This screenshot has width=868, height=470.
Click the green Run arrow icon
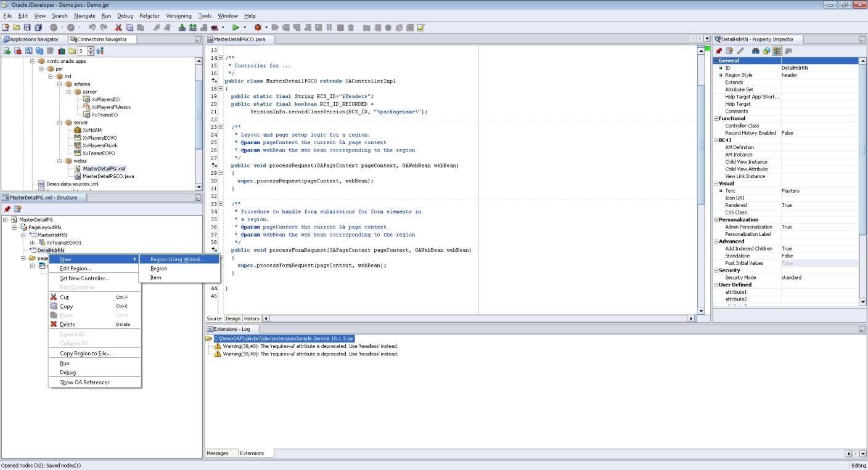(x=235, y=28)
